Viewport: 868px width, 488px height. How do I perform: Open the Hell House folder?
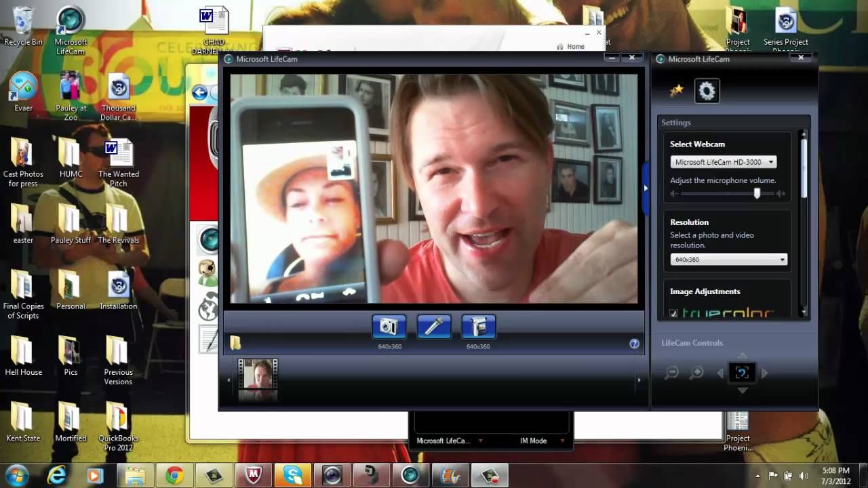pyautogui.click(x=23, y=357)
